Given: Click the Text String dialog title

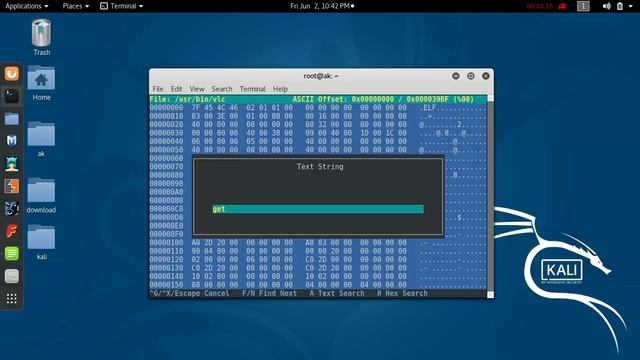Looking at the screenshot, I should point(320,167).
